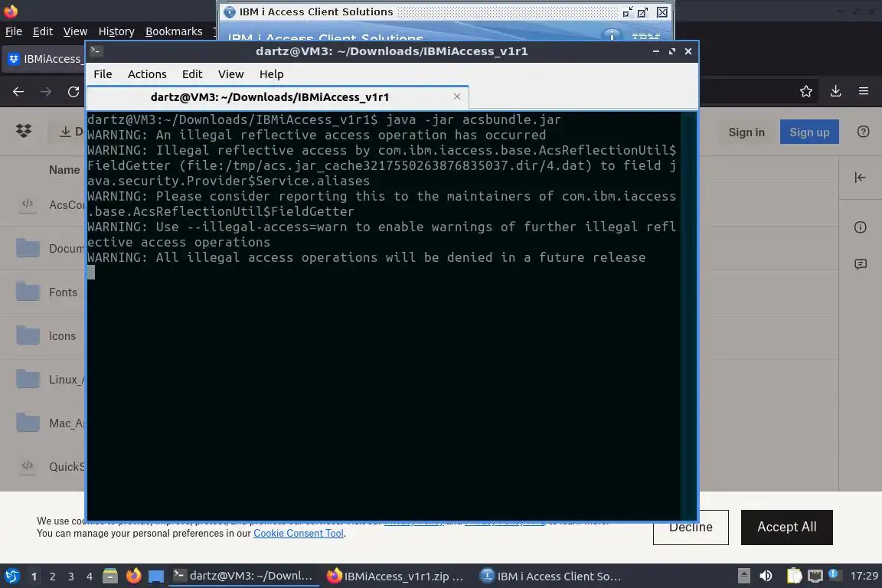Open the volume control in the tray
This screenshot has height=588, width=882.
pos(766,576)
